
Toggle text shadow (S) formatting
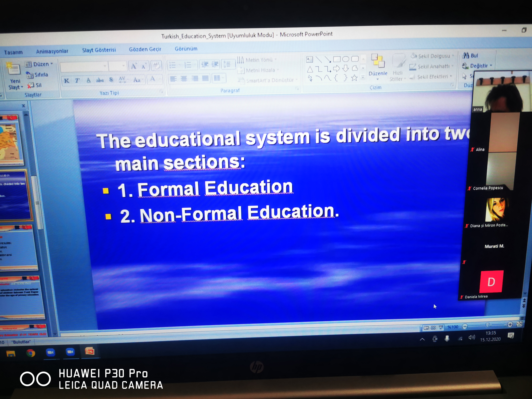click(x=111, y=80)
